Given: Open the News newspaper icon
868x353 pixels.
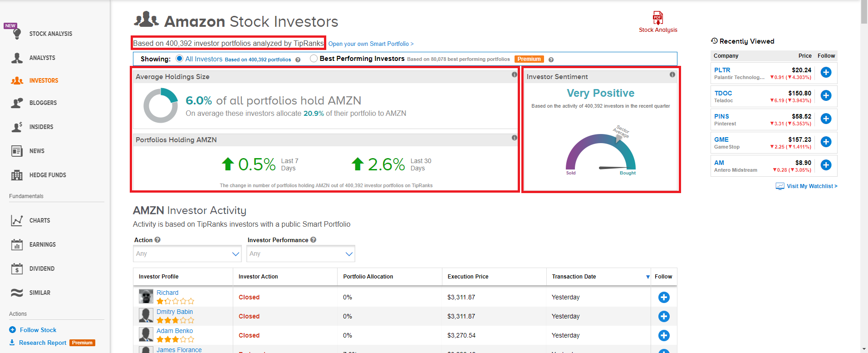Looking at the screenshot, I should [17, 151].
